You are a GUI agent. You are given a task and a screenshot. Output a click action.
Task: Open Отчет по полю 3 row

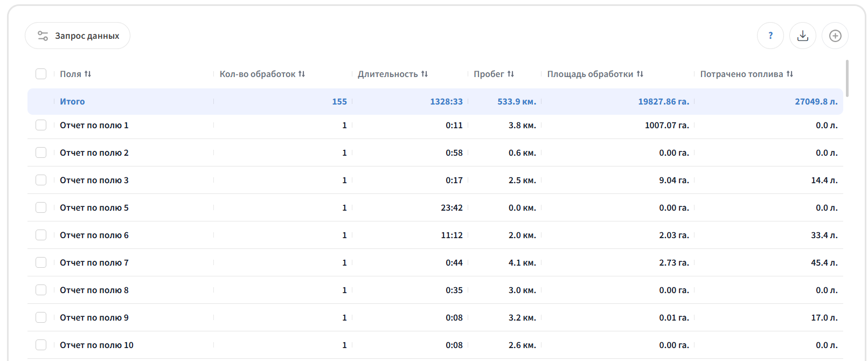coord(435,180)
